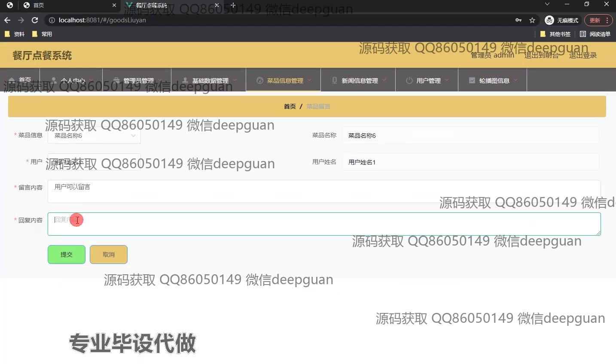Open the 资料 bookmark folder
This screenshot has width=616, height=364.
click(15, 34)
